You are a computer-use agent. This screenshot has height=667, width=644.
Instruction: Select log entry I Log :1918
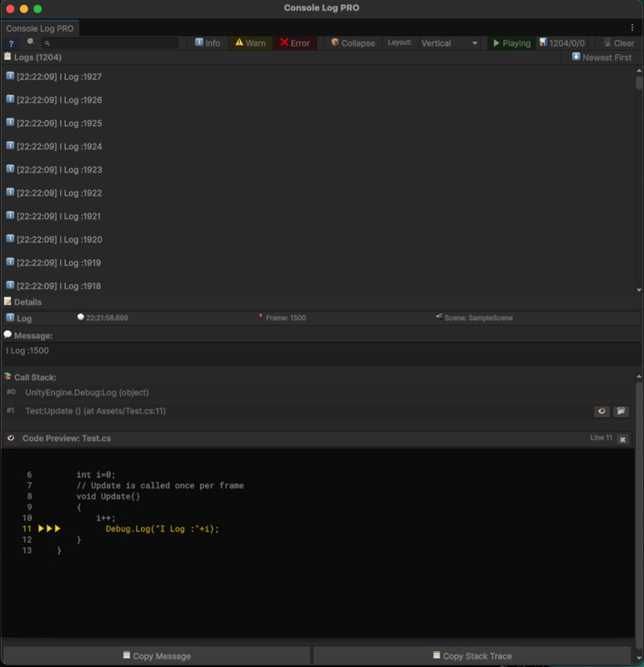tap(318, 286)
